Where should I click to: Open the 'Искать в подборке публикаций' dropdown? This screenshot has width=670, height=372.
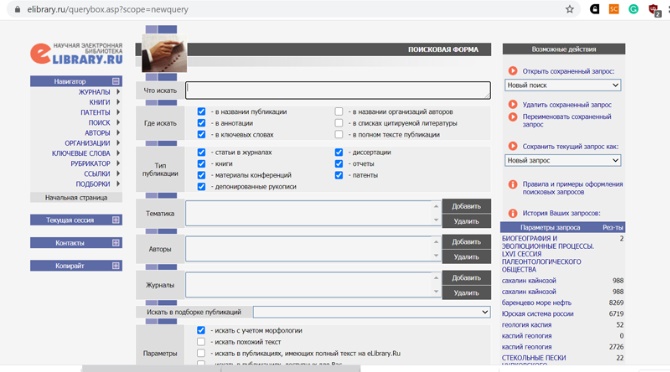click(371, 312)
